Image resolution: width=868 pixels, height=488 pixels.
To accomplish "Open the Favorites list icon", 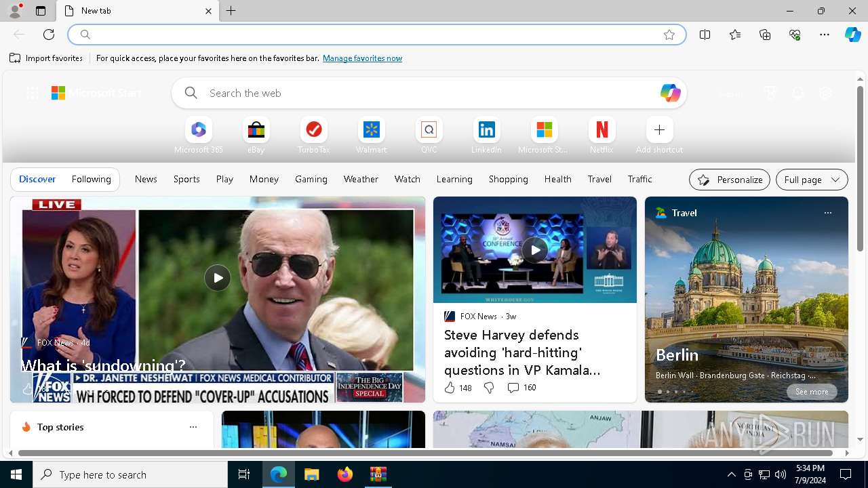I will (735, 35).
